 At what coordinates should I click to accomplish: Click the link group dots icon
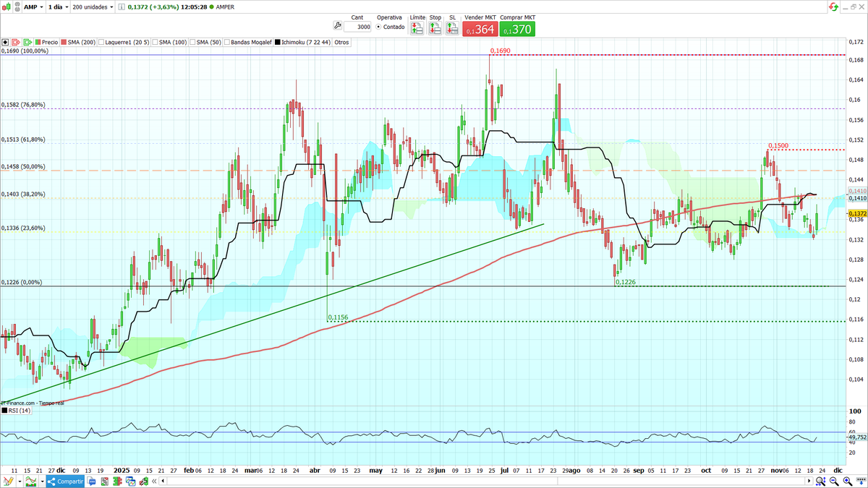[x=17, y=7]
